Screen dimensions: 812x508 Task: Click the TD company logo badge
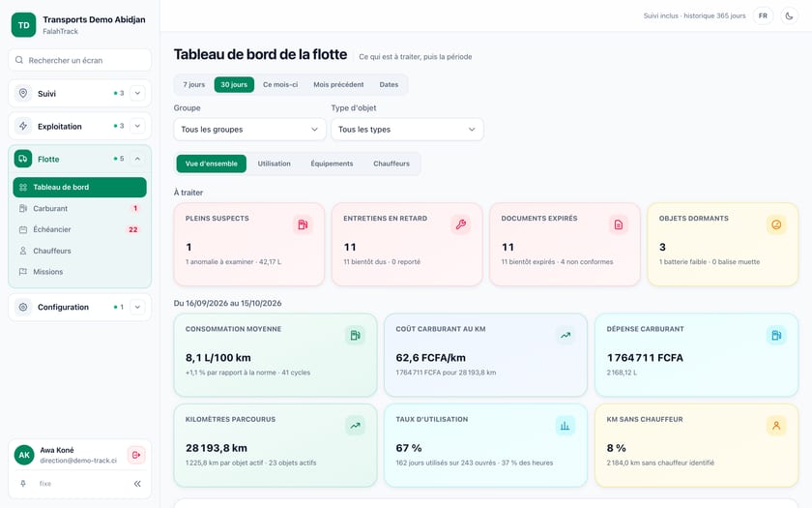coord(24,25)
